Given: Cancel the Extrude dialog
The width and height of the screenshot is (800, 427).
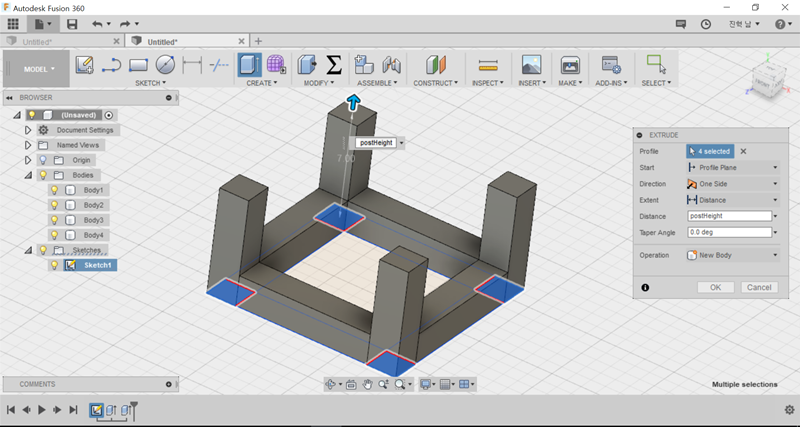Looking at the screenshot, I should 759,287.
